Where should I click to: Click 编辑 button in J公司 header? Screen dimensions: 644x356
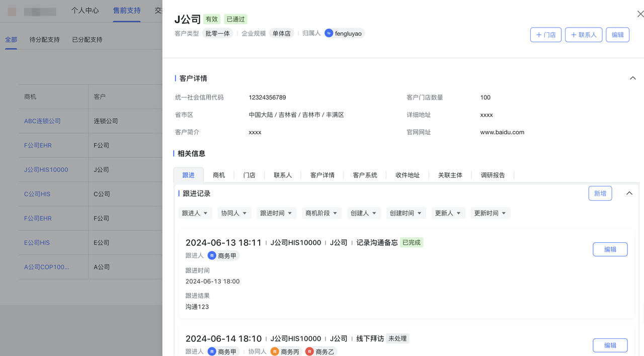(617, 35)
